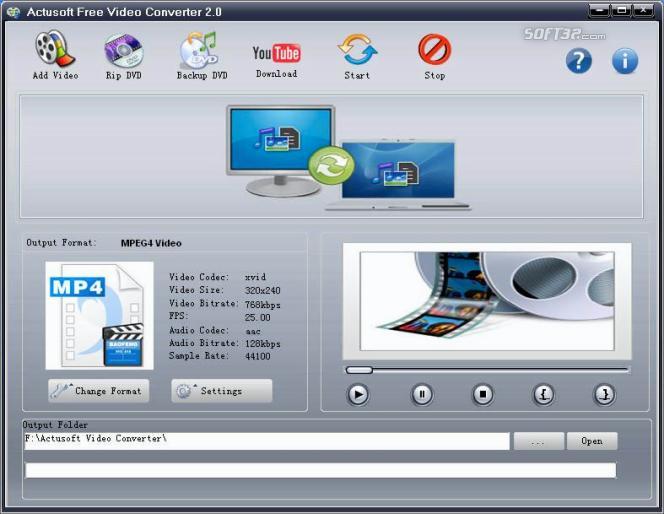
Task: Click the conversion progress bar
Action: click(321, 470)
